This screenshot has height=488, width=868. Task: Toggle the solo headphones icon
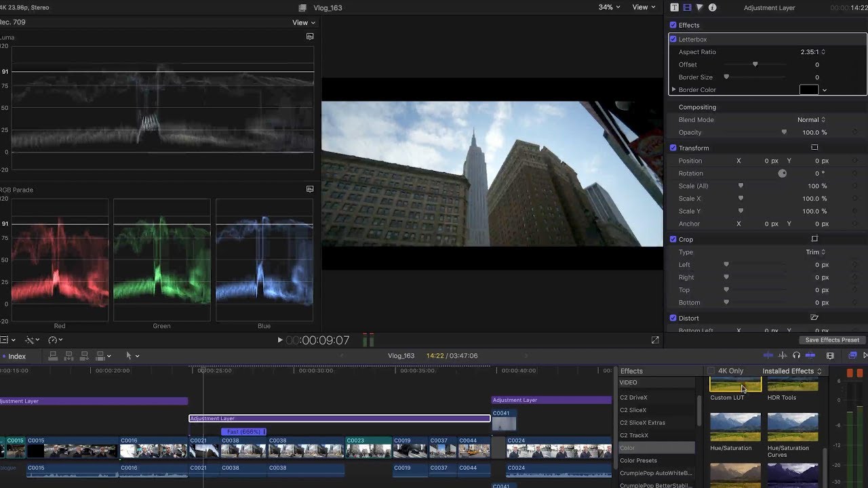coord(796,355)
